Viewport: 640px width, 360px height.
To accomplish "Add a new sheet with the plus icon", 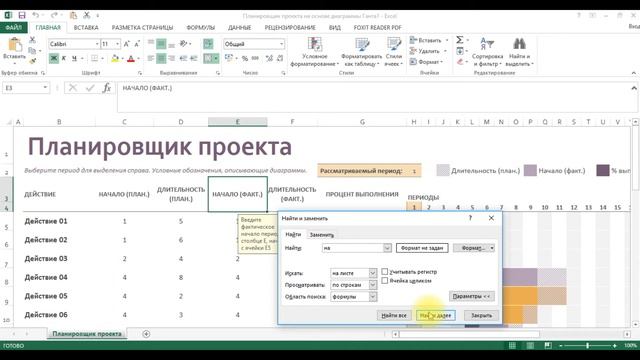I will point(146,334).
